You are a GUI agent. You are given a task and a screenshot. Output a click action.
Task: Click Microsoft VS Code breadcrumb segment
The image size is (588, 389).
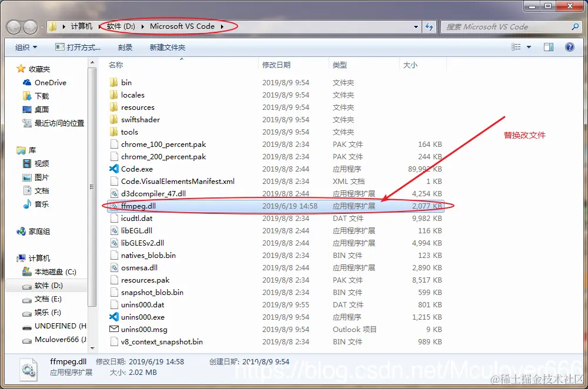point(182,26)
